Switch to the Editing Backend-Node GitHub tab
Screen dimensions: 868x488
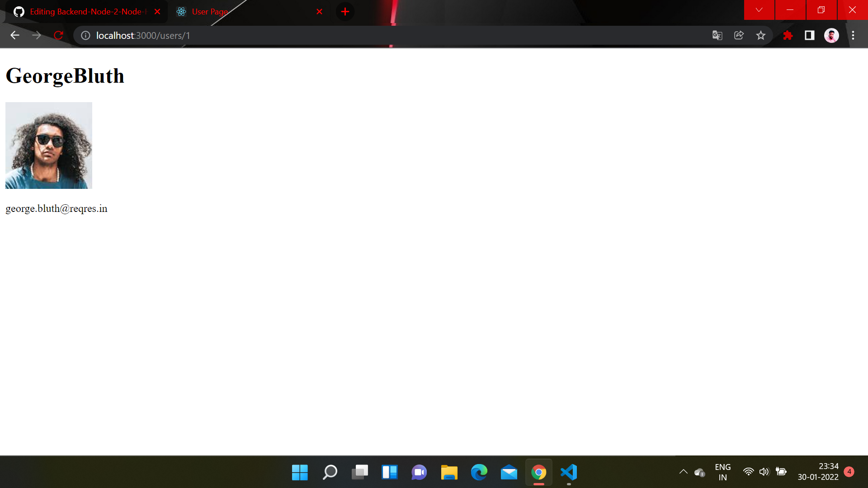tap(86, 12)
